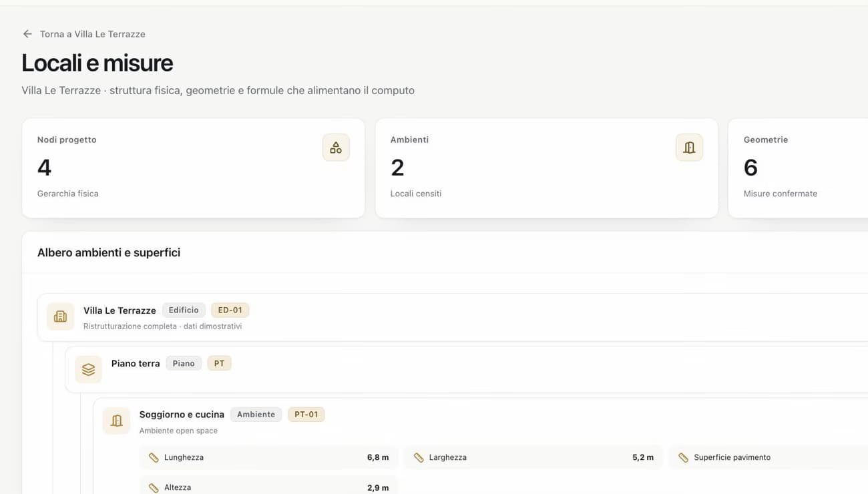The image size is (868, 494).
Task: Select the Villa Le Terrazze tree node
Action: pos(454,317)
